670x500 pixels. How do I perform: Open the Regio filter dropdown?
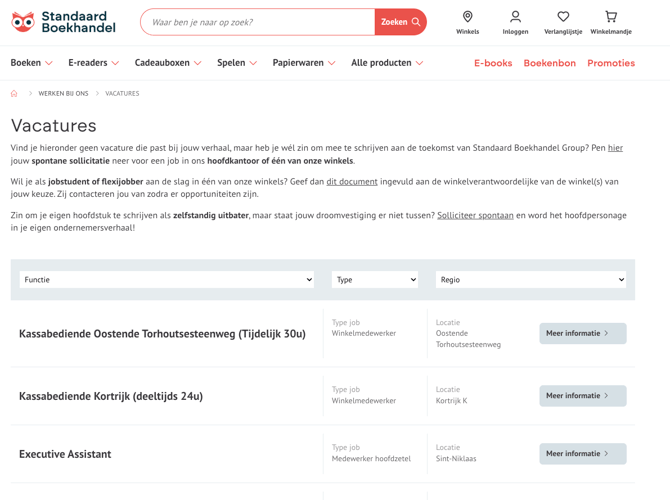[x=531, y=279]
